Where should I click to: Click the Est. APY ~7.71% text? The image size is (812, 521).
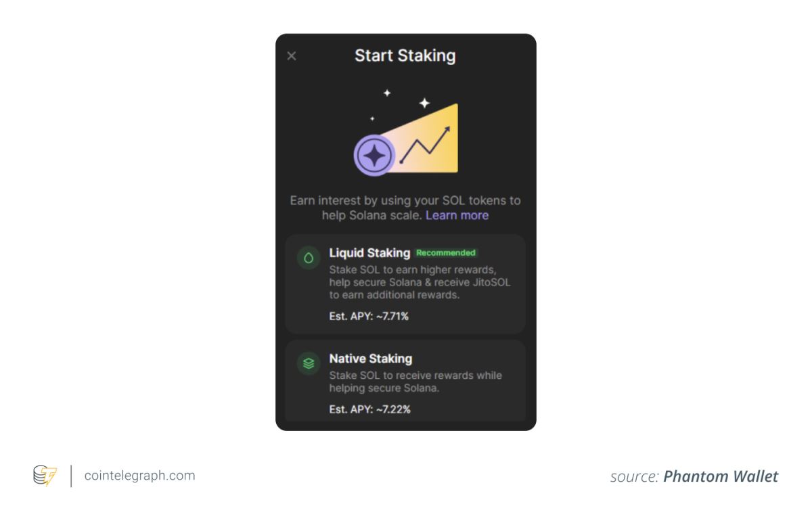click(x=369, y=315)
